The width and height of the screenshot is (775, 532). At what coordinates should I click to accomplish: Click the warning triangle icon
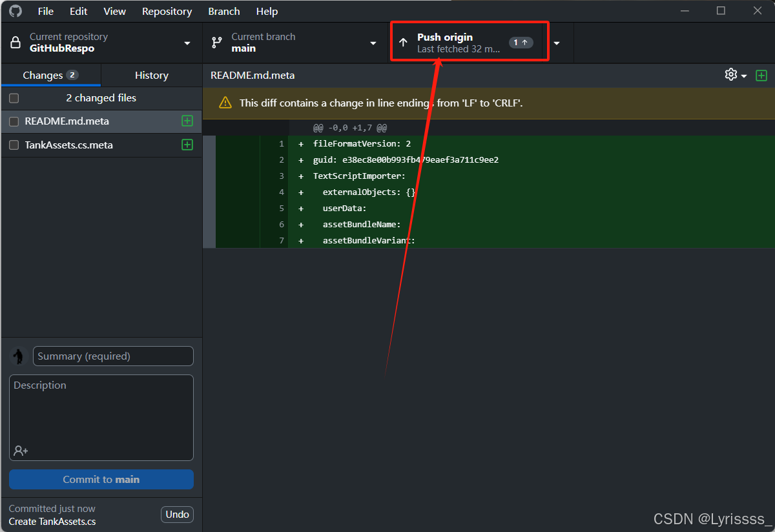click(x=225, y=103)
